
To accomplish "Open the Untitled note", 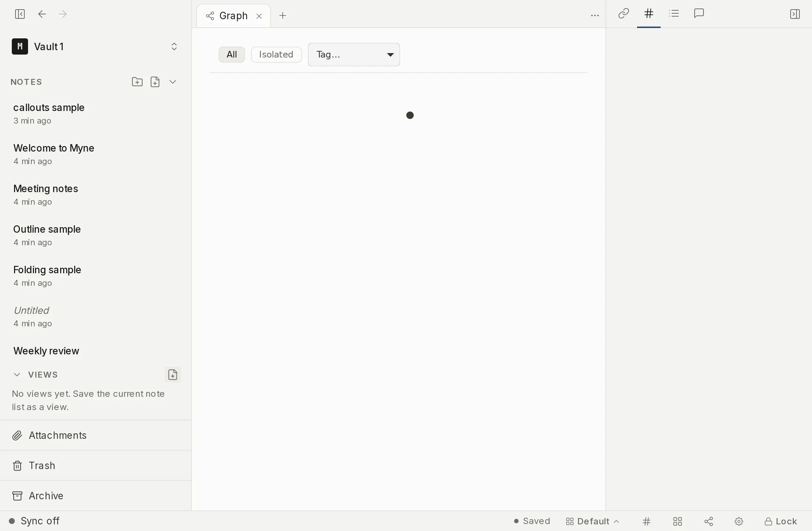I will (95, 317).
